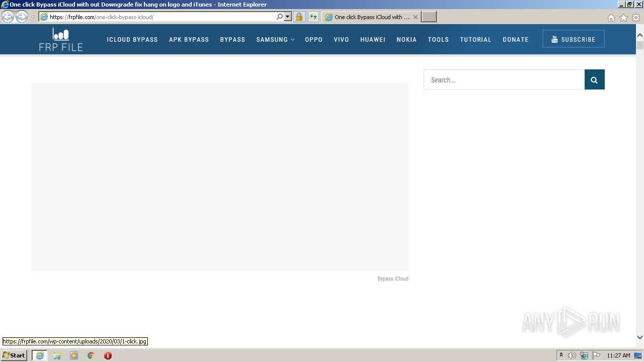This screenshot has height=362, width=644.
Task: Click the SUBSCRIBE YouTube button
Action: (574, 39)
